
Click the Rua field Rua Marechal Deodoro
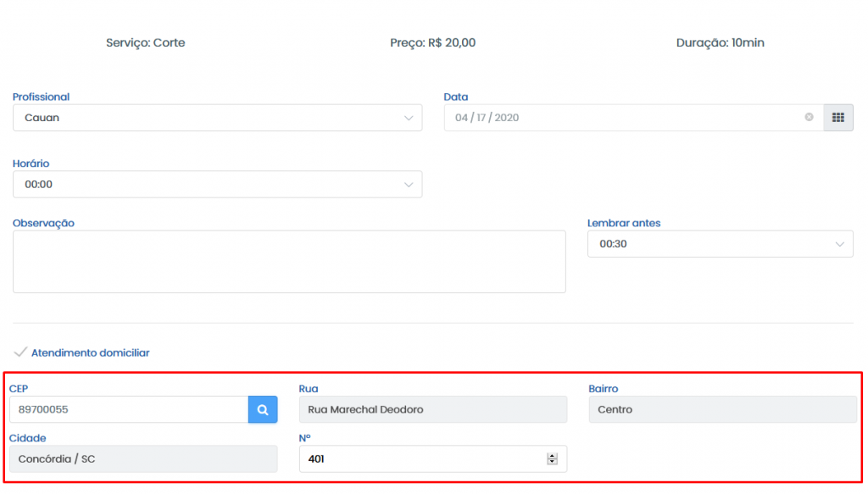433,410
